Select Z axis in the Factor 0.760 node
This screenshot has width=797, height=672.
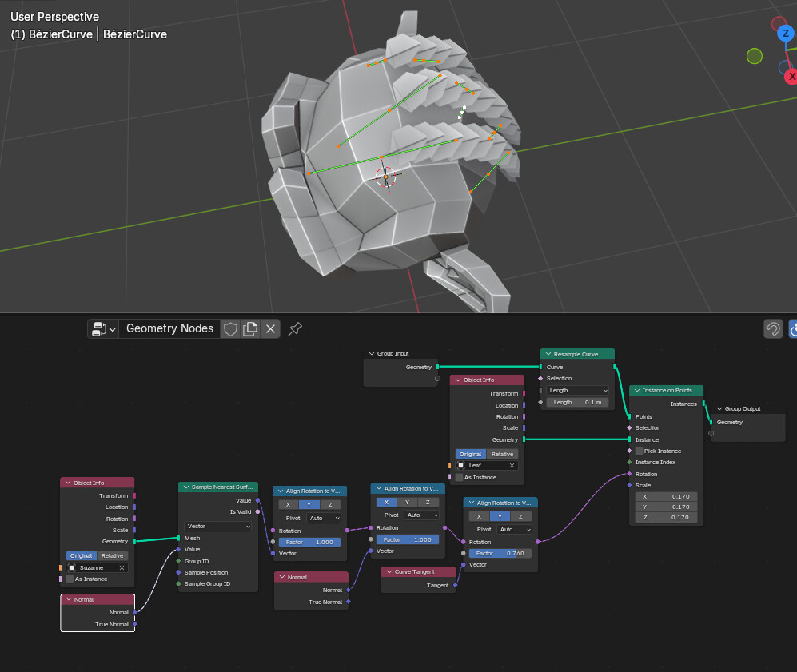520,516
